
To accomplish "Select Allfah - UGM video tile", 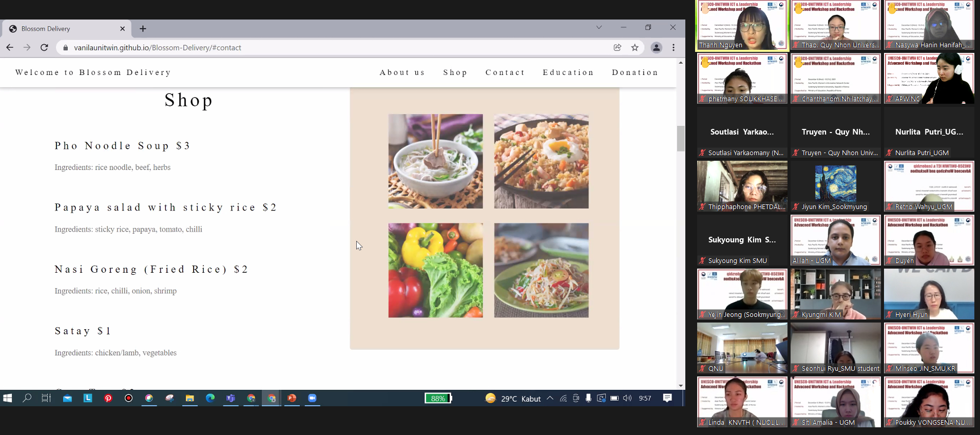I will pos(835,240).
